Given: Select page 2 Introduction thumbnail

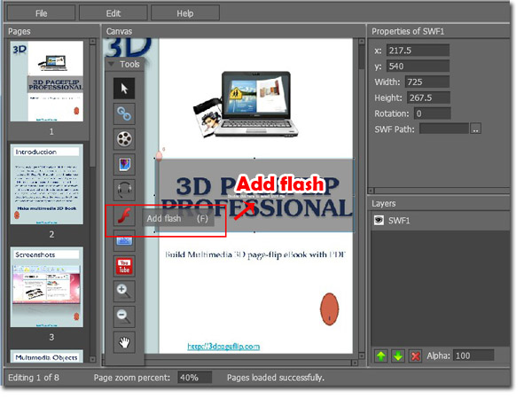Looking at the screenshot, I should [47, 184].
